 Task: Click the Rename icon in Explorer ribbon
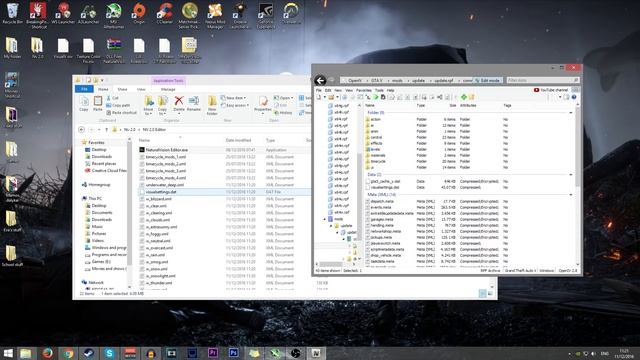click(x=194, y=104)
